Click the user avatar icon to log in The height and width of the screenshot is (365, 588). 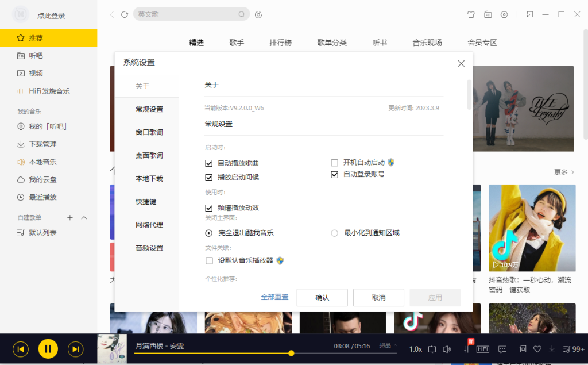21,14
